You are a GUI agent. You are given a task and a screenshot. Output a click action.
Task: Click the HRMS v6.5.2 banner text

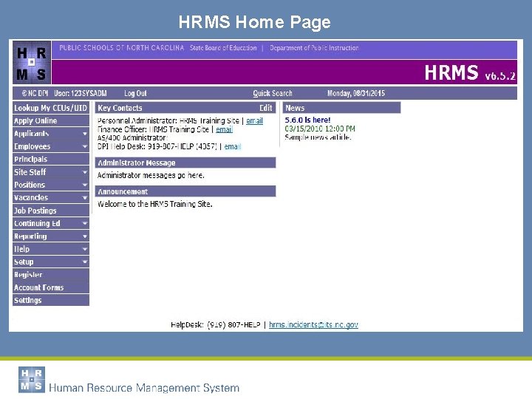pos(470,72)
